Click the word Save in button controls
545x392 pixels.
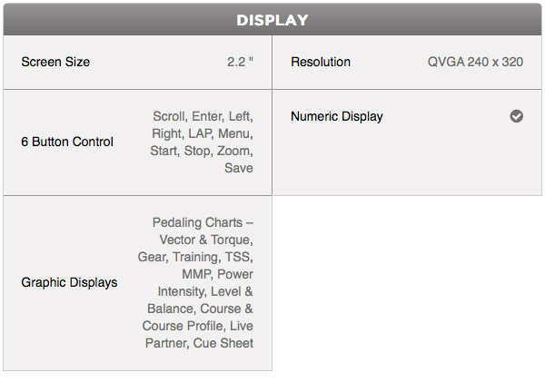239,168
